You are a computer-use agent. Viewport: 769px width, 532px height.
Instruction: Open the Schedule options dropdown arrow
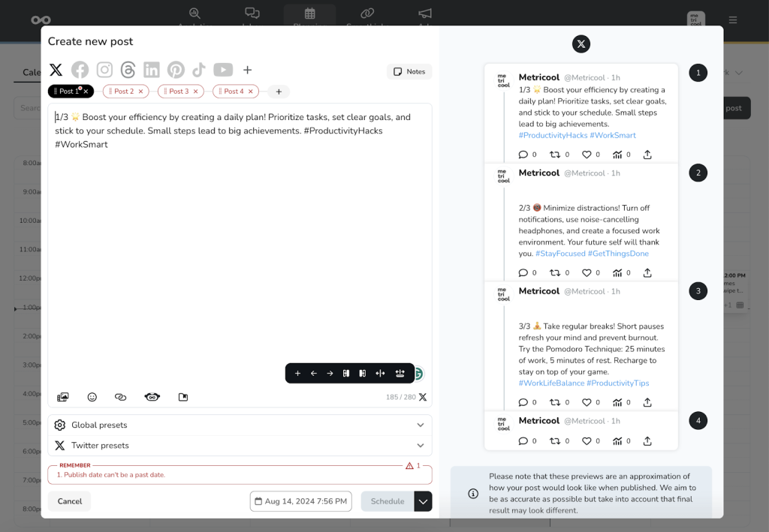424,501
